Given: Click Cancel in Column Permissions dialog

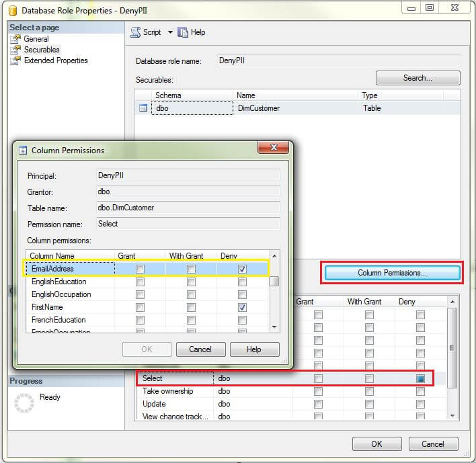Looking at the screenshot, I should 200,349.
